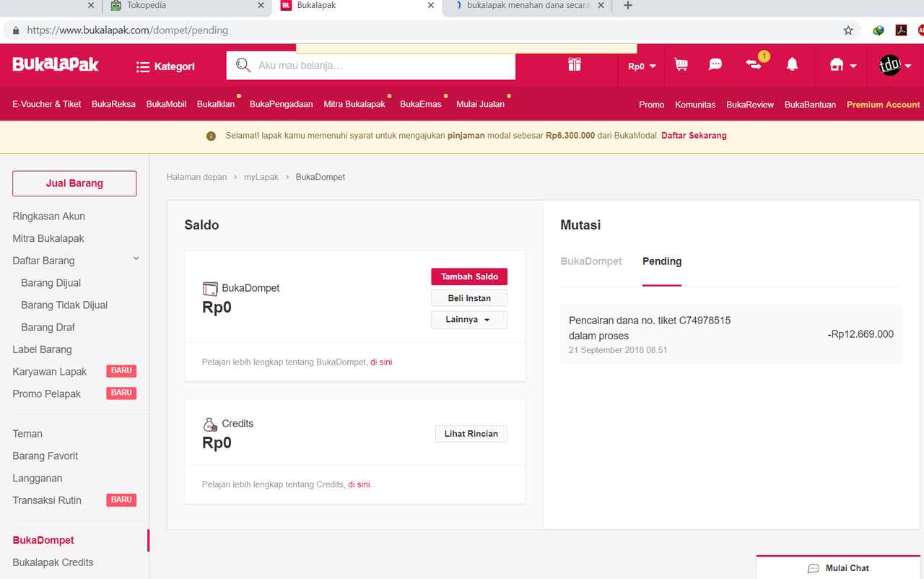924x579 pixels.
Task: Open the Mulai Chat widget
Action: click(x=840, y=567)
